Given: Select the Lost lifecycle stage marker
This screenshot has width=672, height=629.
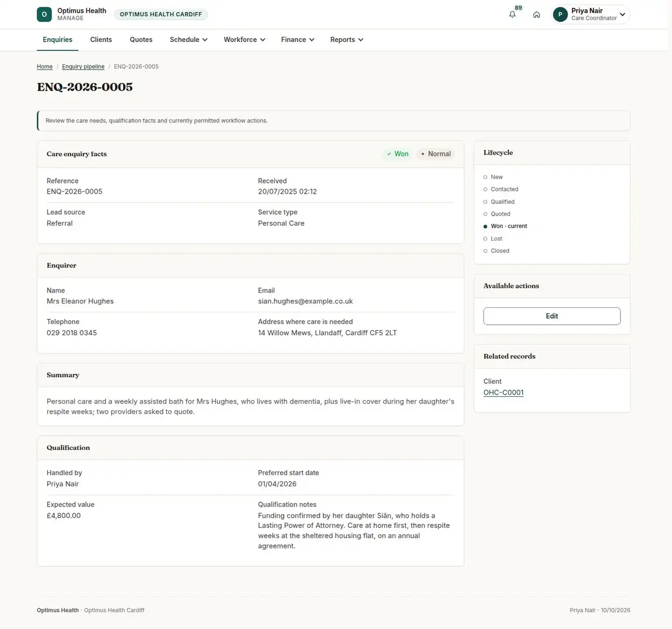Looking at the screenshot, I should [x=486, y=239].
